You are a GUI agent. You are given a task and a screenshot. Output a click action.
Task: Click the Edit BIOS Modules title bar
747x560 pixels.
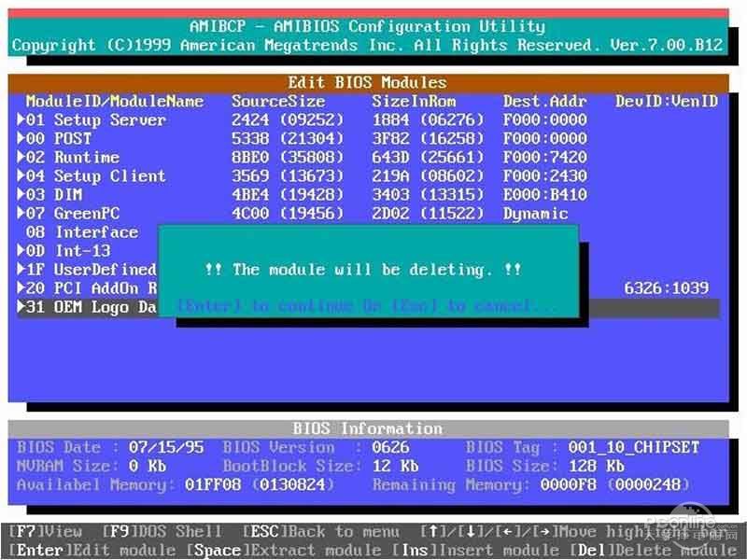368,82
